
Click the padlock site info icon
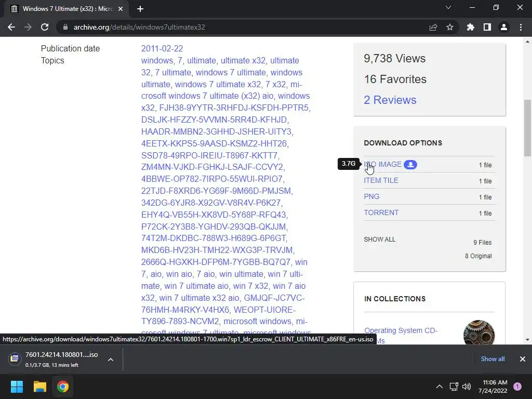coord(65,27)
